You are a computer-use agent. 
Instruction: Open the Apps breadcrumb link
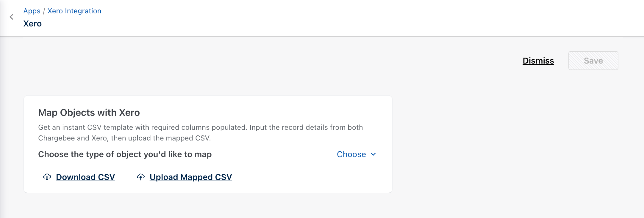[x=32, y=11]
